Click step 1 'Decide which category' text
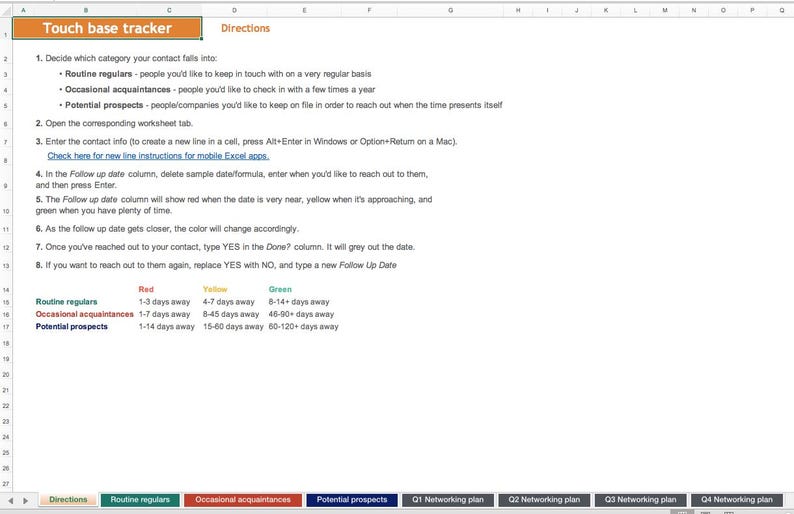The image size is (794, 514). point(127,58)
